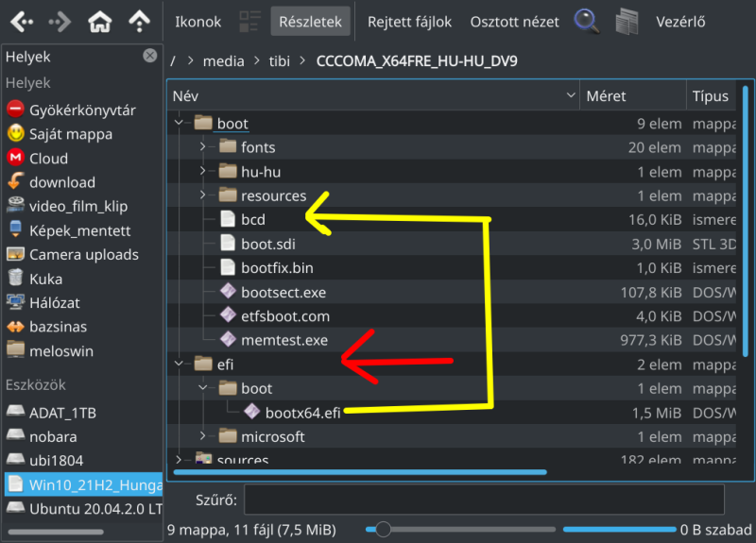The height and width of the screenshot is (543, 756).
Task: Close the Helyek panel
Action: 150,56
